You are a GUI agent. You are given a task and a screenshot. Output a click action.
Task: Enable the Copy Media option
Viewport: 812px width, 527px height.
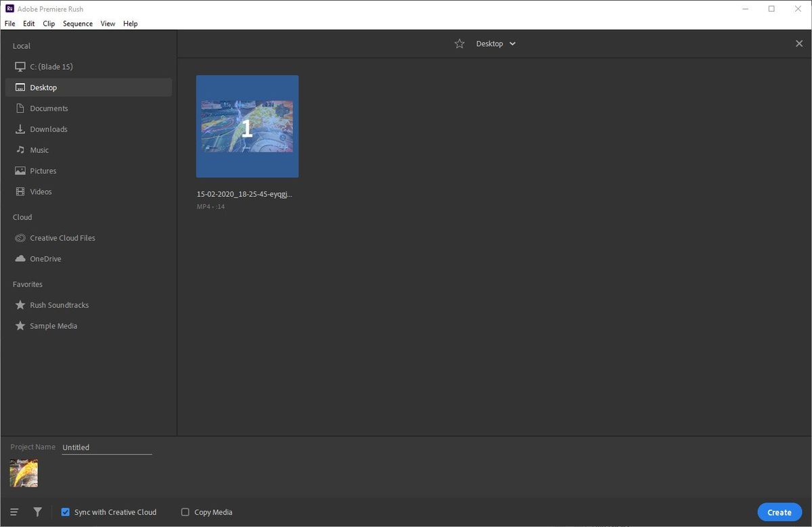[x=185, y=512]
